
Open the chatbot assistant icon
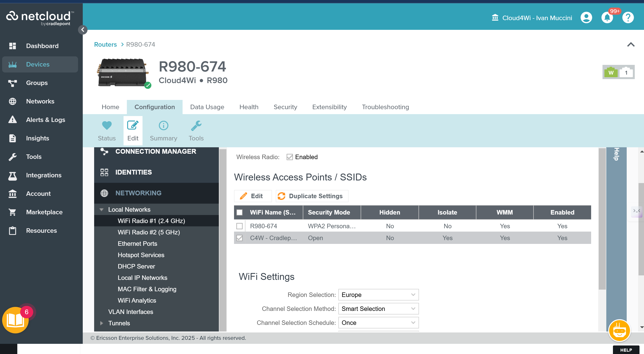pyautogui.click(x=619, y=331)
